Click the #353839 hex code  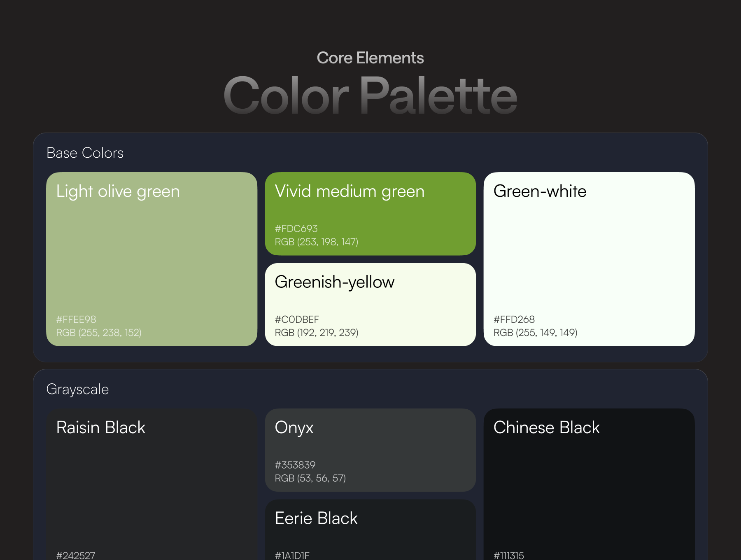(x=295, y=465)
